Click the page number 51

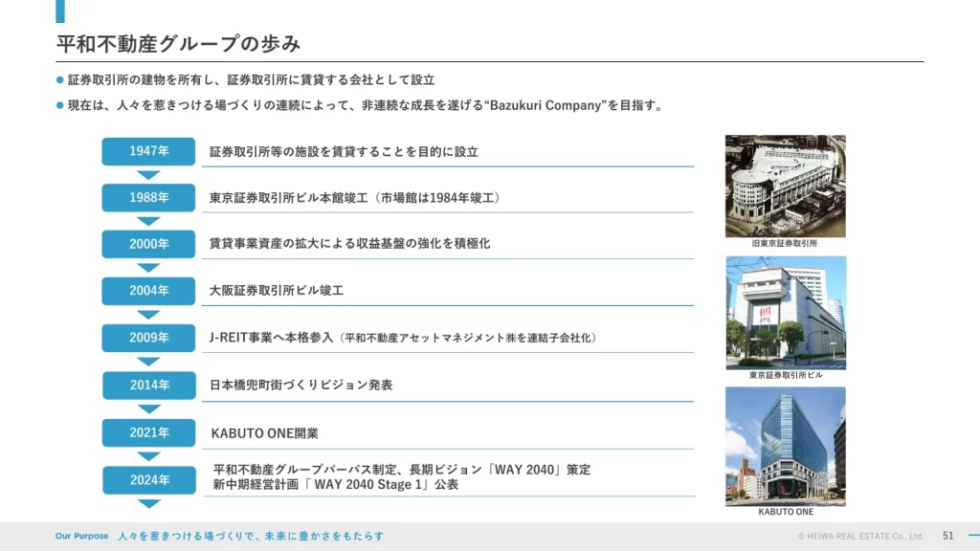point(947,536)
